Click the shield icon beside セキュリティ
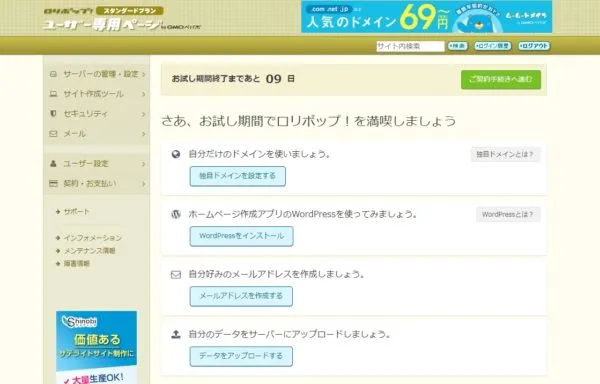 pos(54,114)
